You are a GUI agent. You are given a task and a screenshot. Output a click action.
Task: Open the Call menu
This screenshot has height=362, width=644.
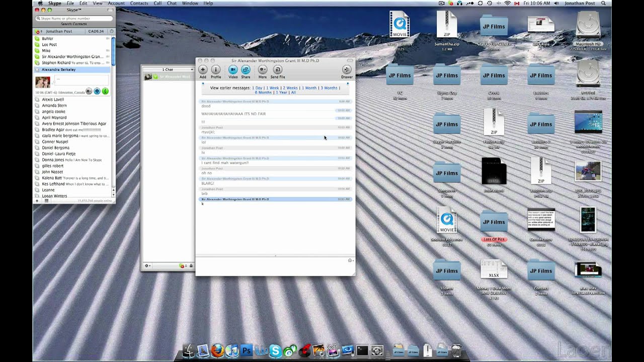tap(157, 3)
